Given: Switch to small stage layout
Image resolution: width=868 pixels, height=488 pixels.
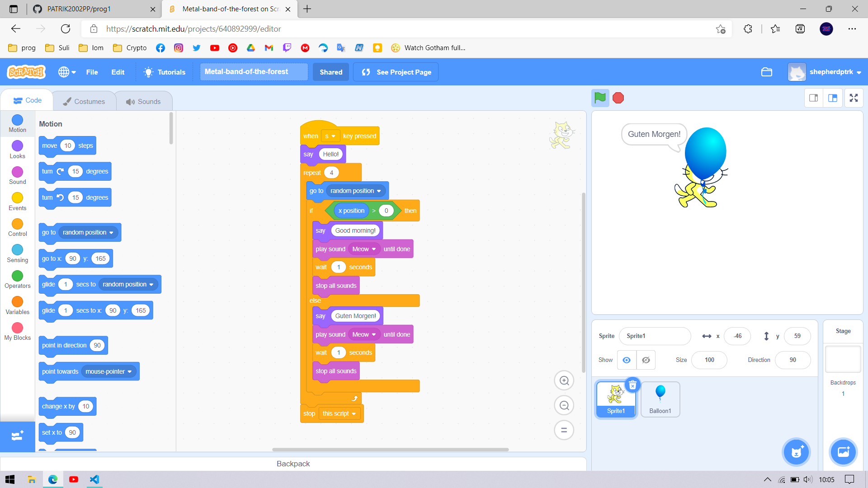Looking at the screenshot, I should pos(813,98).
